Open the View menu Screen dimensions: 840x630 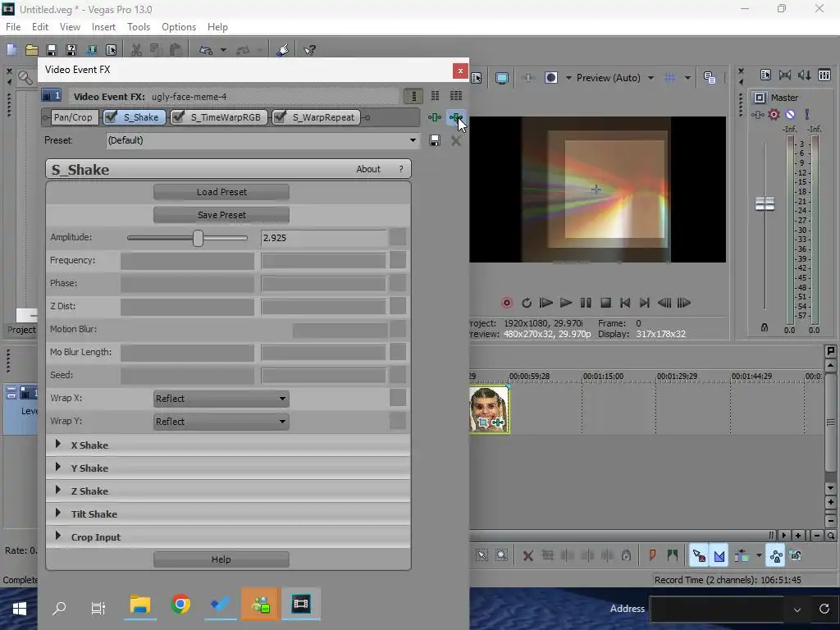tap(70, 27)
